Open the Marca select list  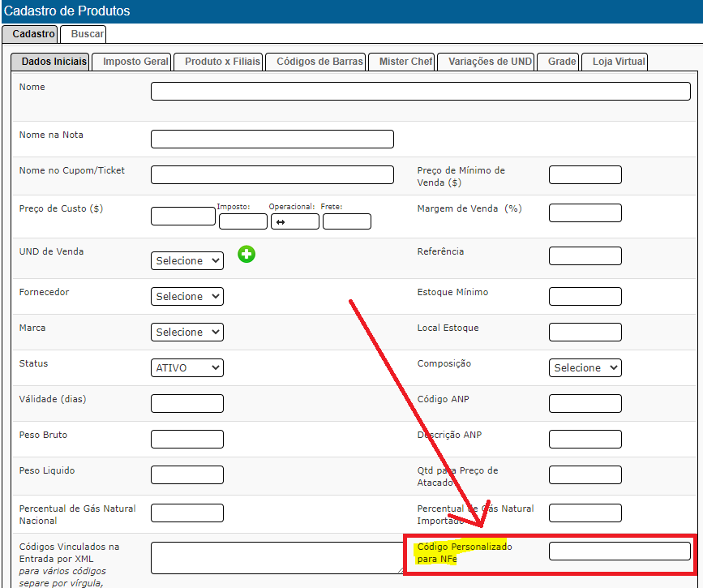pos(187,332)
